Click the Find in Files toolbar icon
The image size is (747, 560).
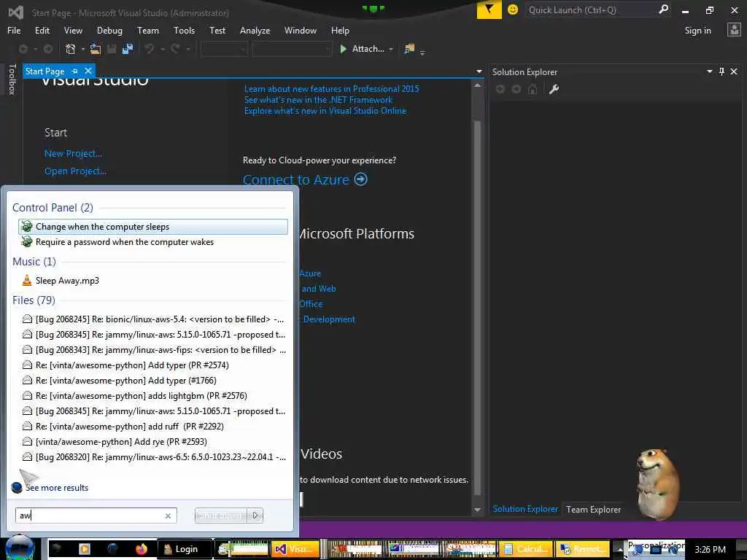409,49
